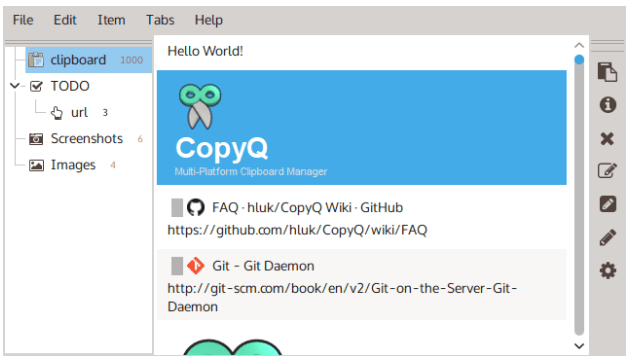Open the Edit menu
The height and width of the screenshot is (362, 635).
pyautogui.click(x=65, y=20)
